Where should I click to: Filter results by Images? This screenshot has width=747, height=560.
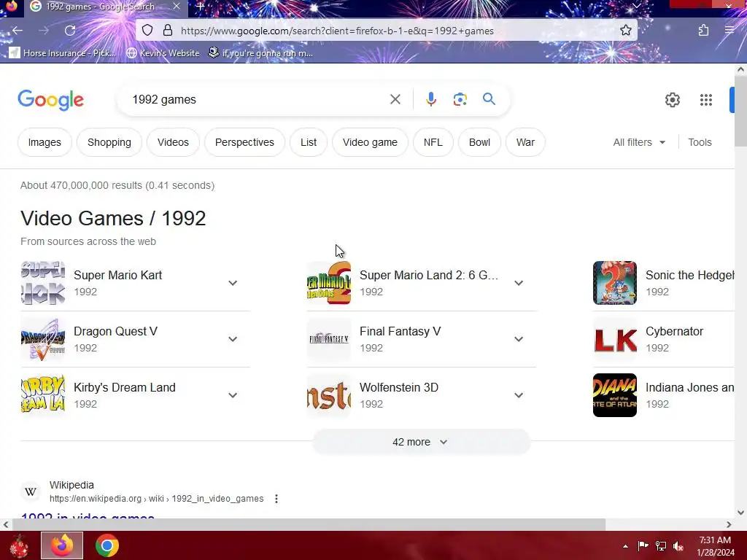point(44,142)
